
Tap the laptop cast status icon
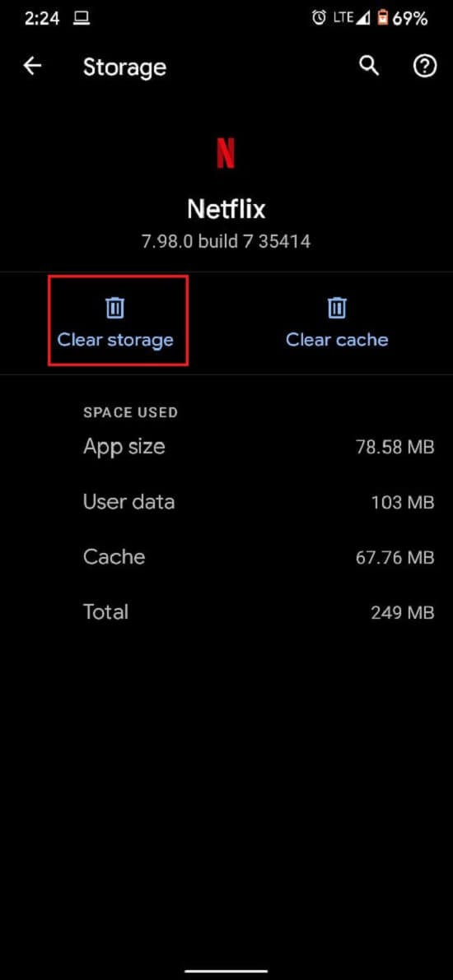tap(81, 19)
